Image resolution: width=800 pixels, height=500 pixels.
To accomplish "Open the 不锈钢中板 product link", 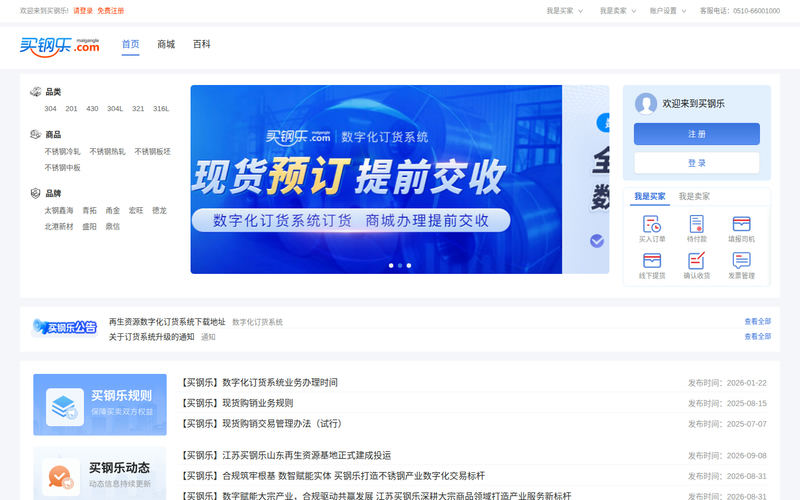I will click(62, 167).
